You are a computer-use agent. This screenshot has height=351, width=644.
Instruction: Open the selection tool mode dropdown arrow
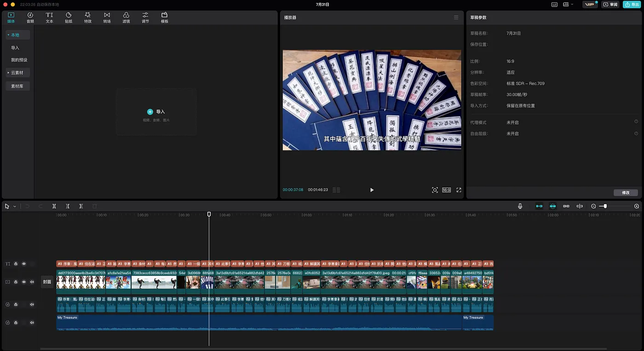tap(15, 207)
